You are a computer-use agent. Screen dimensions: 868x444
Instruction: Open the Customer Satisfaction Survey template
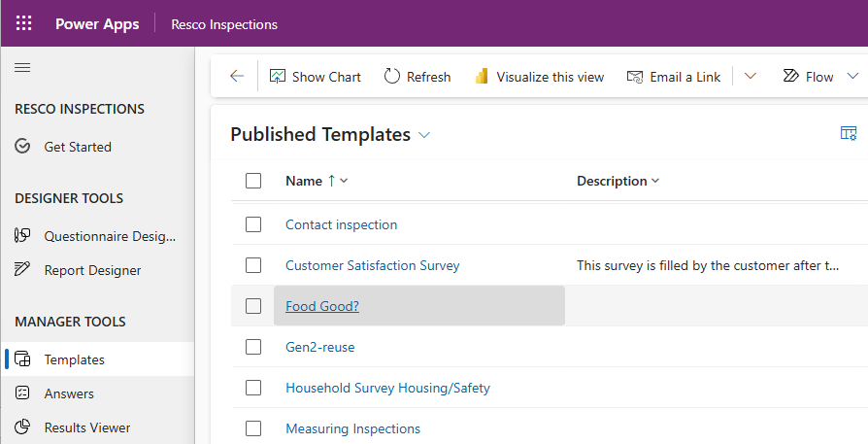coord(372,265)
